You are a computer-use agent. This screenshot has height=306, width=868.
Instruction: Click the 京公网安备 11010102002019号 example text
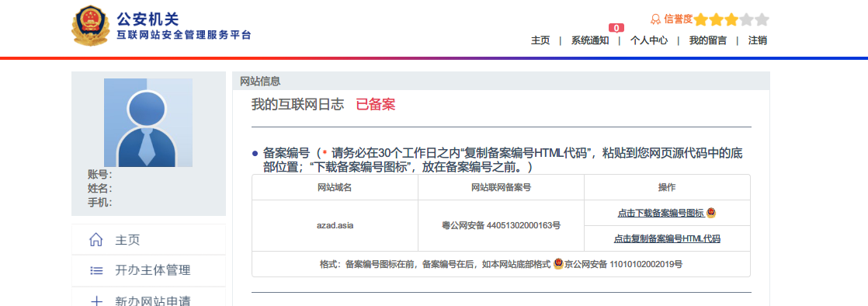click(x=623, y=264)
